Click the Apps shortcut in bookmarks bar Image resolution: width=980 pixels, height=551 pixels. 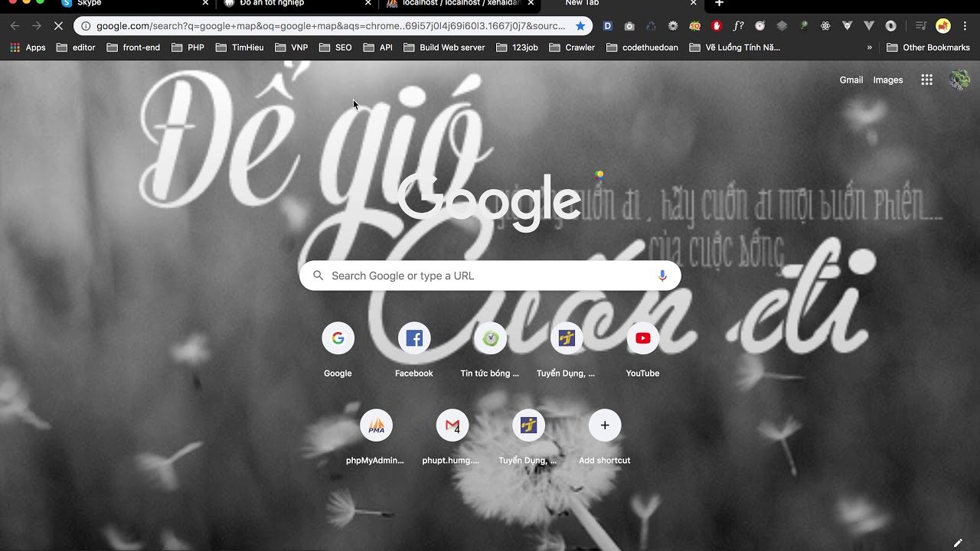click(x=28, y=47)
